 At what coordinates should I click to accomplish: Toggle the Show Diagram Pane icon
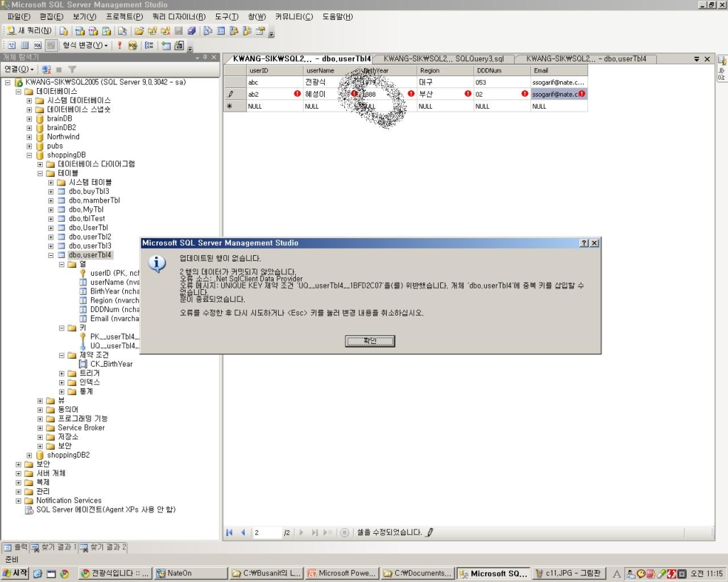tap(12, 45)
